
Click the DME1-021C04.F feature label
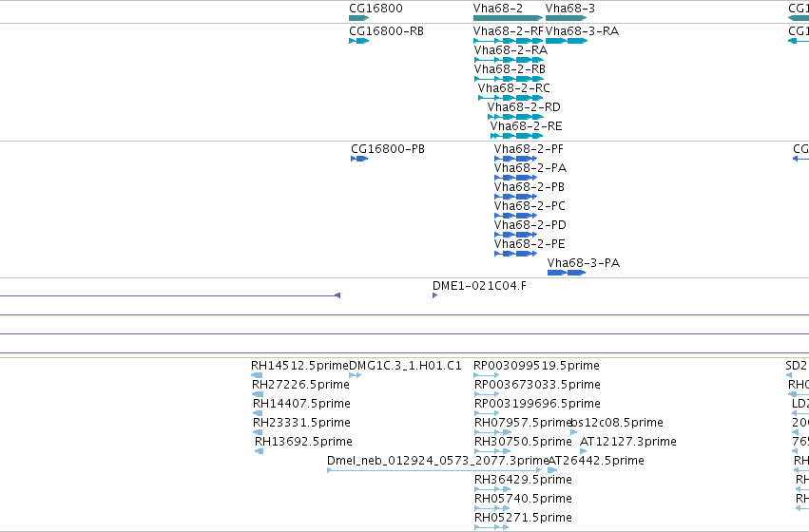(479, 286)
